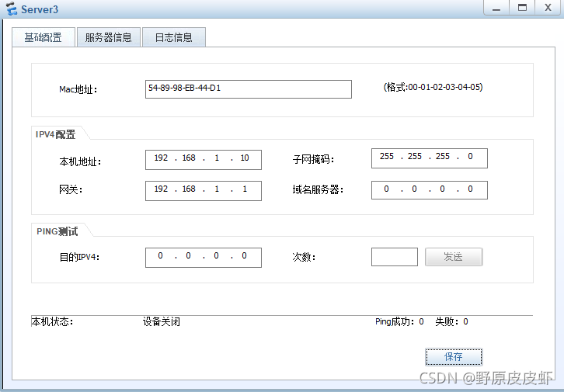Click the 域名服务器 field
This screenshot has width=564, height=392.
[x=429, y=189]
